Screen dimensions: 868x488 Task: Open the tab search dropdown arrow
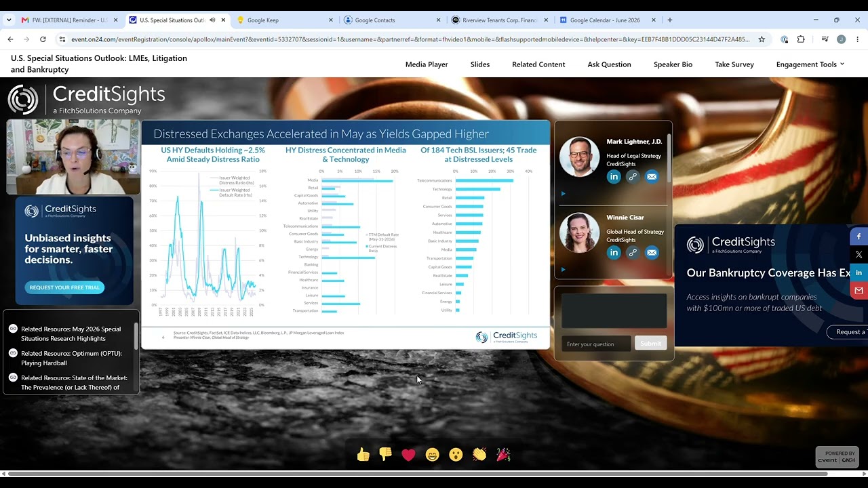click(9, 20)
